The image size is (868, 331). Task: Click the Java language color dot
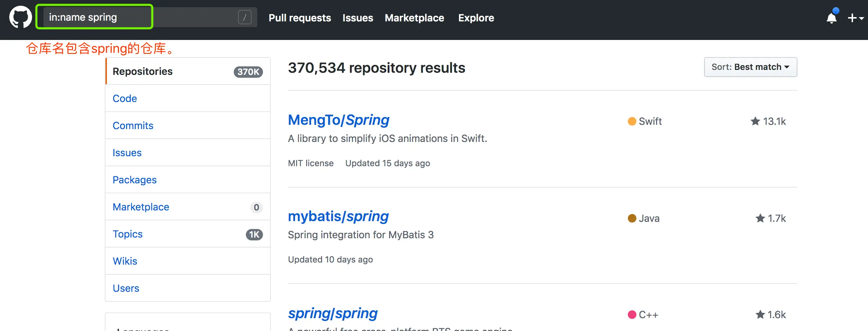632,218
